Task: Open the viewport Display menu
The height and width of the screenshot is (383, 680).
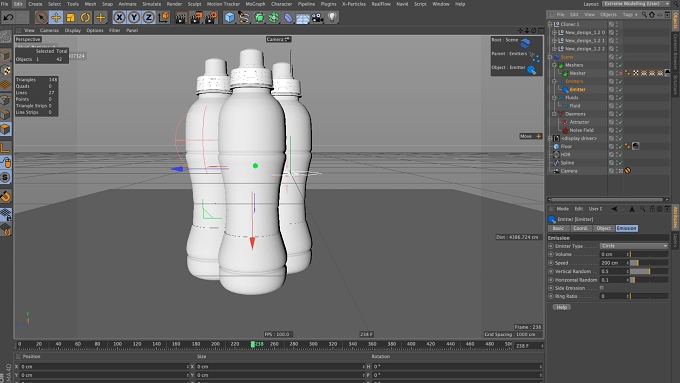Action: click(x=73, y=30)
